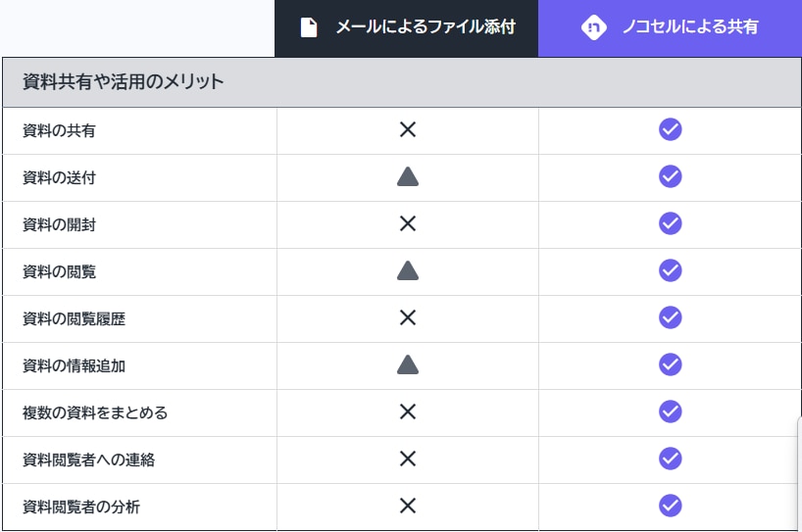Click the purple checkmark for 資料の共有
Image resolution: width=802 pixels, height=532 pixels.
coord(671,129)
